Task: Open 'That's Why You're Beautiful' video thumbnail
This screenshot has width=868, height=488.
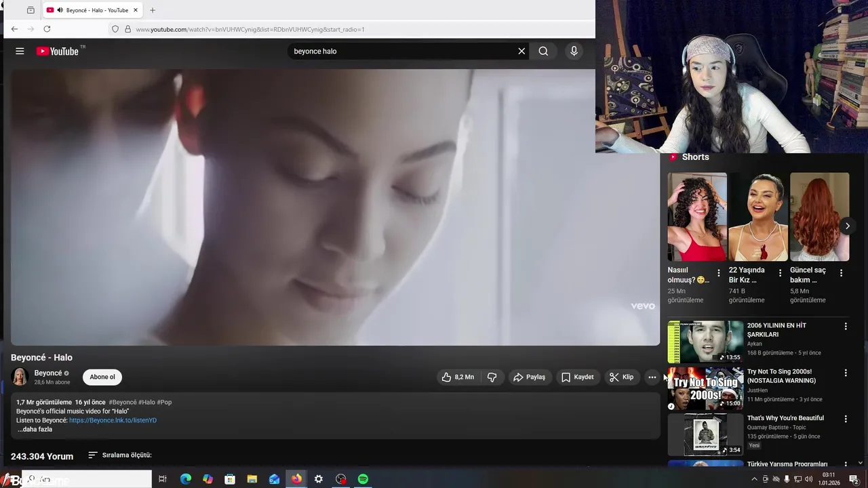Action: tap(705, 434)
